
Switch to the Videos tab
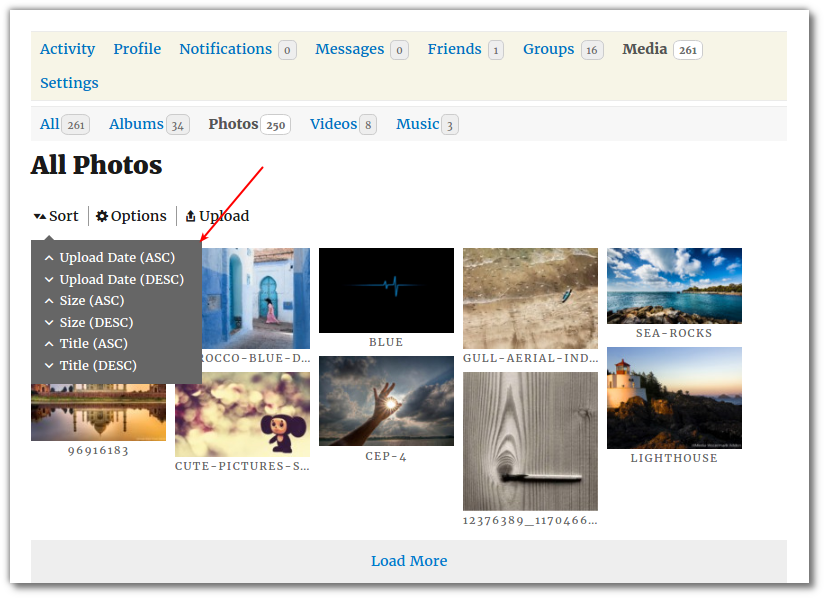pyautogui.click(x=333, y=124)
